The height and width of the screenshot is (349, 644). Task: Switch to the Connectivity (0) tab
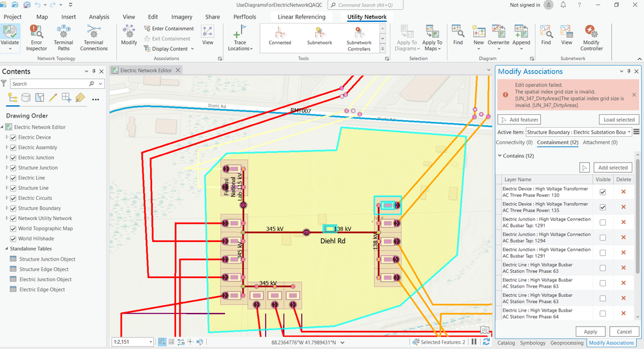(x=514, y=142)
